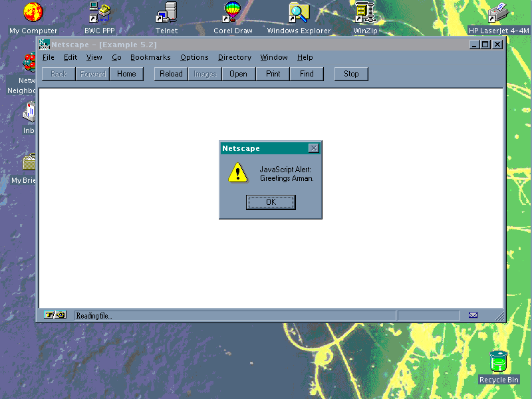Open the HP LaserJet 4-4M printer icon

(x=498, y=12)
